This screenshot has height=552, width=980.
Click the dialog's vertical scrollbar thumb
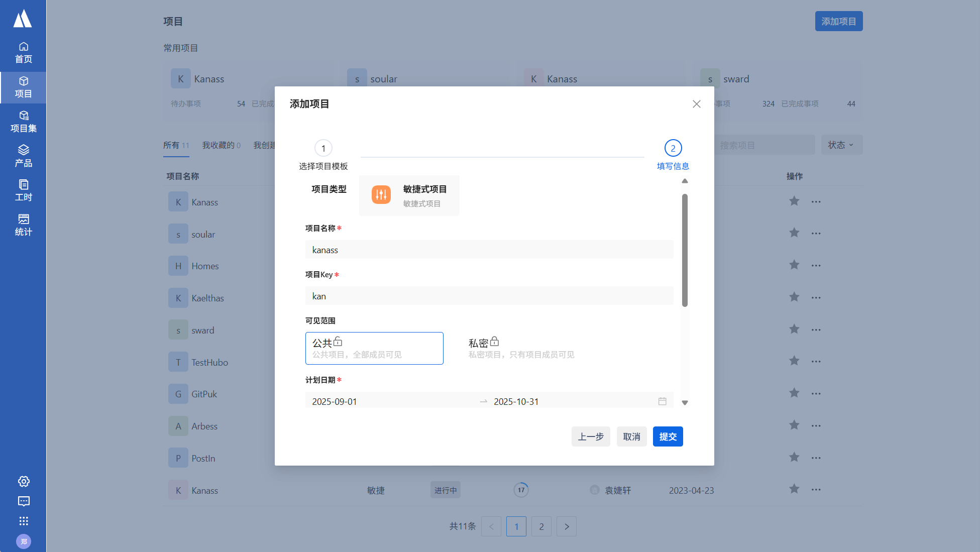click(685, 250)
